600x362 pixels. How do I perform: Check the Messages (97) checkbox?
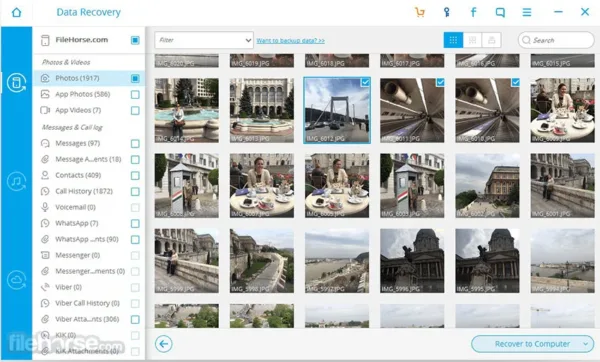click(x=135, y=143)
